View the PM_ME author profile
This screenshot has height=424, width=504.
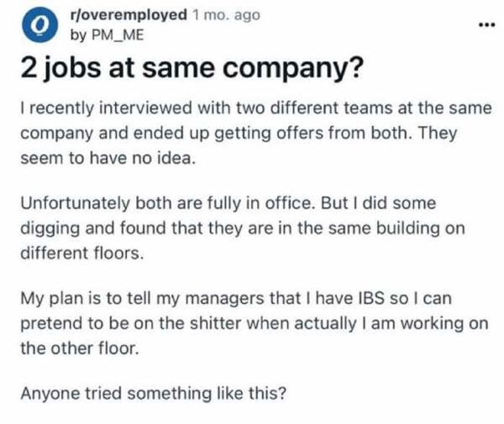click(98, 34)
